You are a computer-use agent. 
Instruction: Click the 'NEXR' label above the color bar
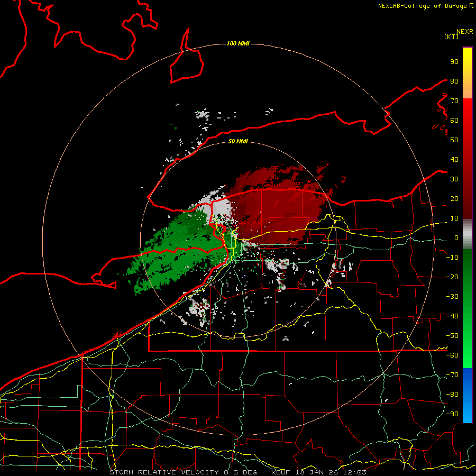coord(465,32)
